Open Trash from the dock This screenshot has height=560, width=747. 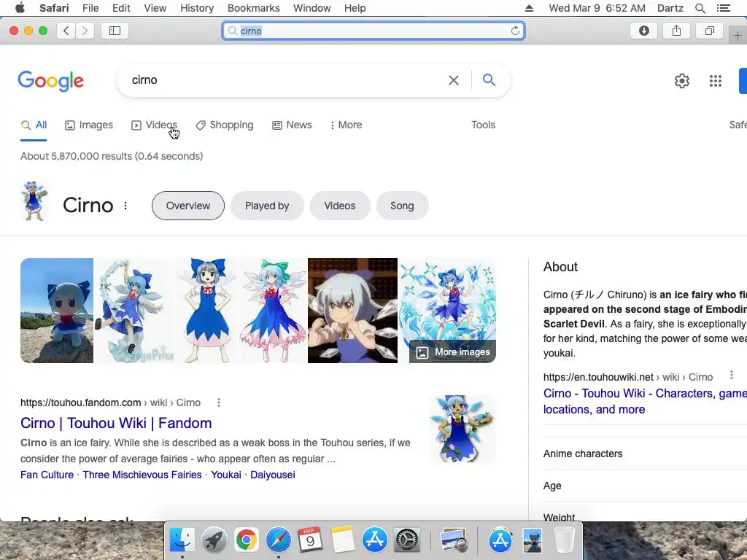coord(564,540)
